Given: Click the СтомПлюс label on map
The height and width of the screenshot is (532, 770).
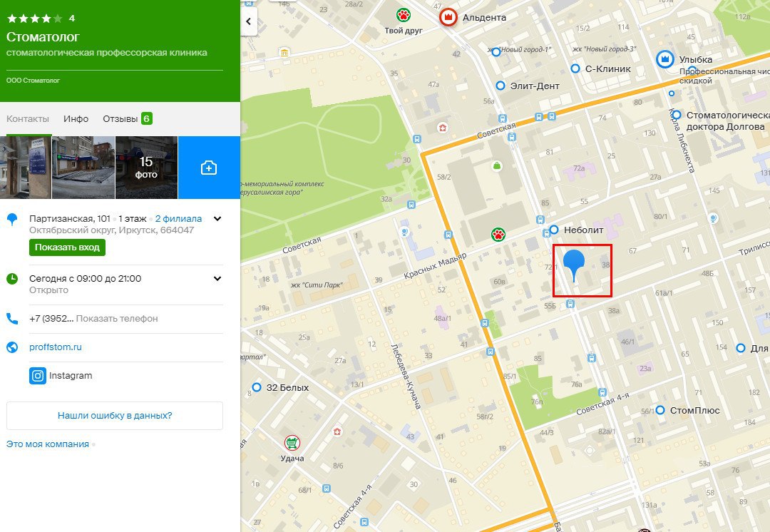Looking at the screenshot, I should [x=695, y=410].
